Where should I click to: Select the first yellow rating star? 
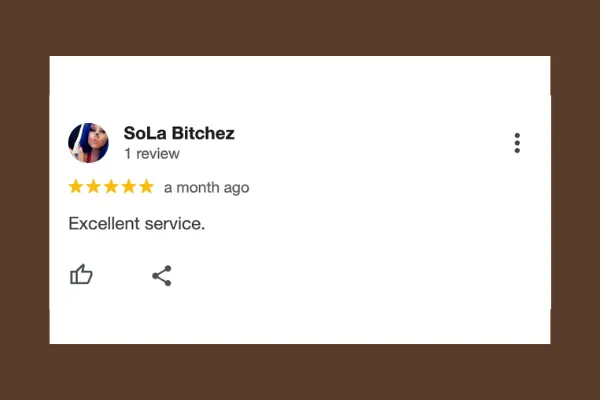[76, 187]
